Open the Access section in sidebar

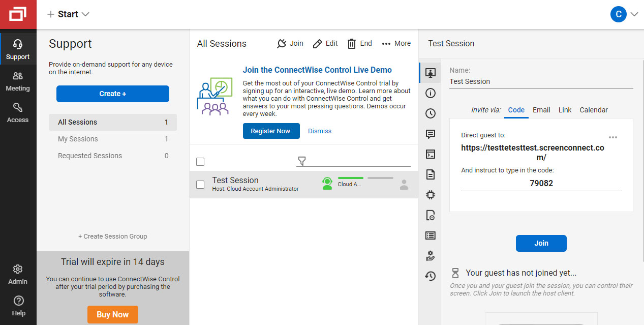18,112
